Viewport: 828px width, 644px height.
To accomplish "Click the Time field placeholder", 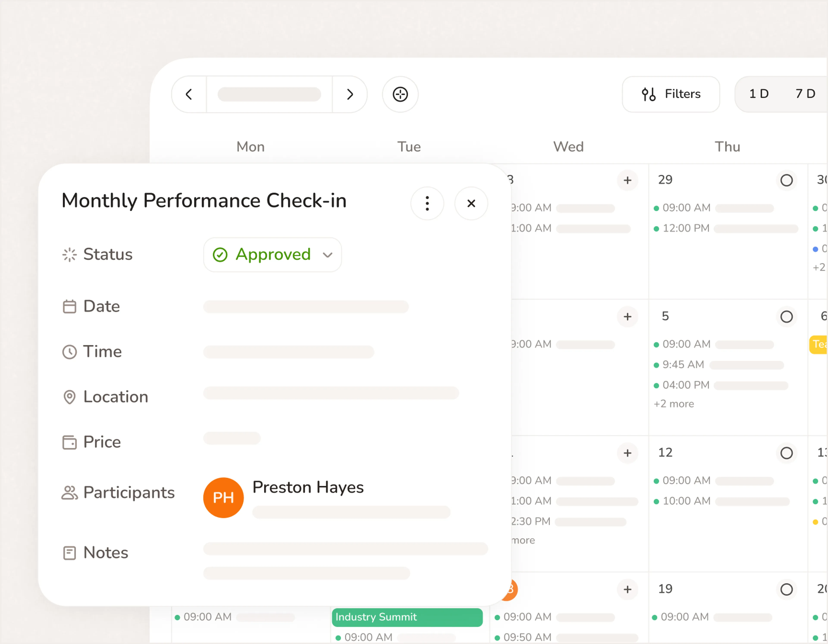I will pos(289,352).
